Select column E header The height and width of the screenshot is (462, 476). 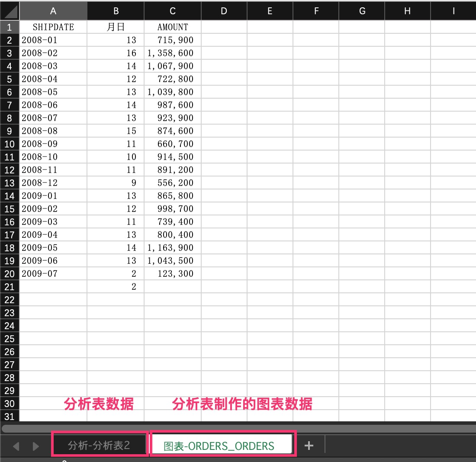[x=270, y=11]
